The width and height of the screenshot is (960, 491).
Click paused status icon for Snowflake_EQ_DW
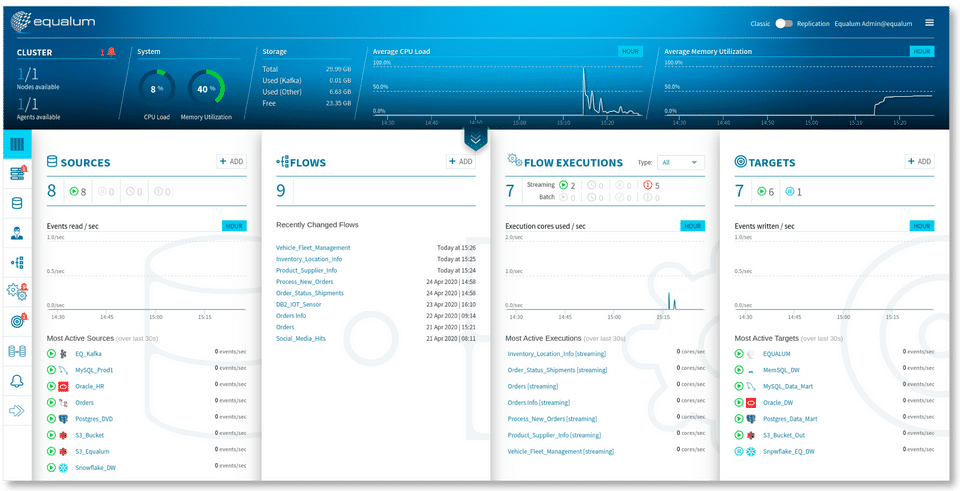pyautogui.click(x=739, y=452)
